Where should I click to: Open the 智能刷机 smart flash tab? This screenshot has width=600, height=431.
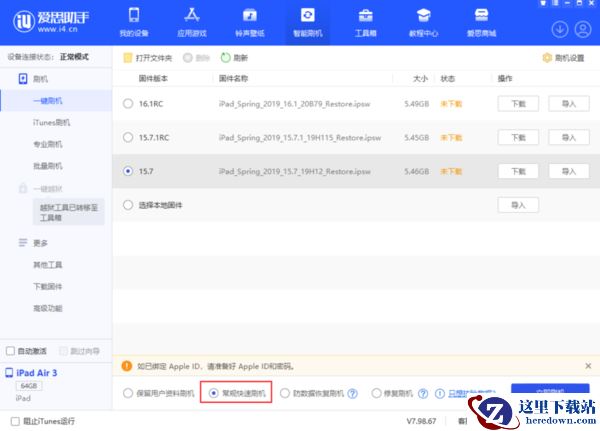click(x=308, y=23)
